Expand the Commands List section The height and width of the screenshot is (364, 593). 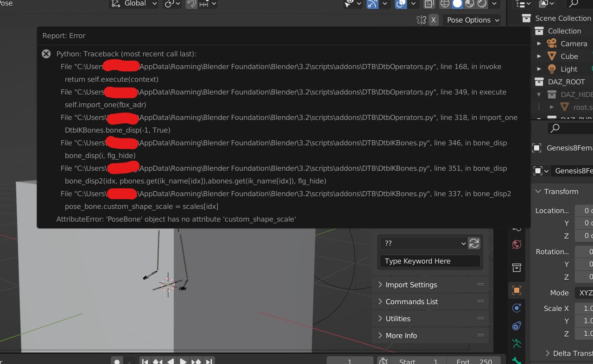pos(412,301)
